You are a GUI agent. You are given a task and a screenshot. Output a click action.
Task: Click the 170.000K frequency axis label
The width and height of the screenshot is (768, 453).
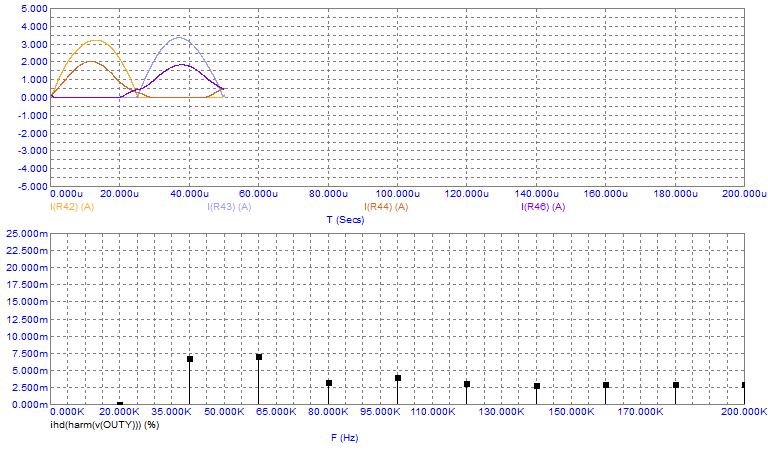pyautogui.click(x=641, y=412)
